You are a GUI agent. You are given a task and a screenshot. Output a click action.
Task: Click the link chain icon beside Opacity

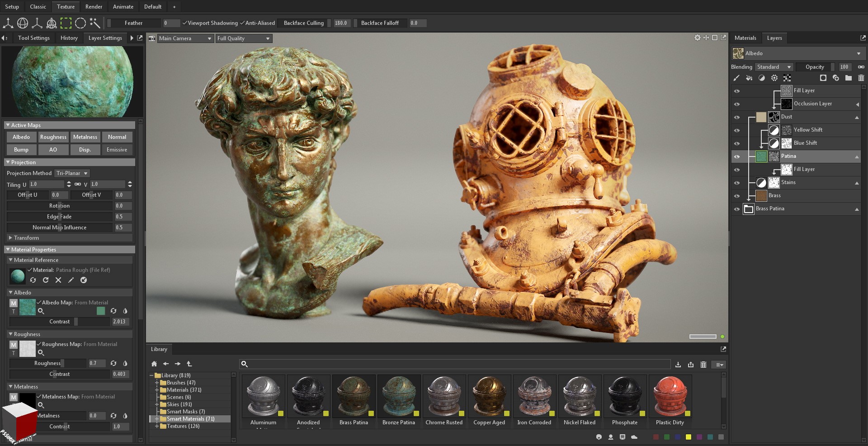click(x=861, y=67)
